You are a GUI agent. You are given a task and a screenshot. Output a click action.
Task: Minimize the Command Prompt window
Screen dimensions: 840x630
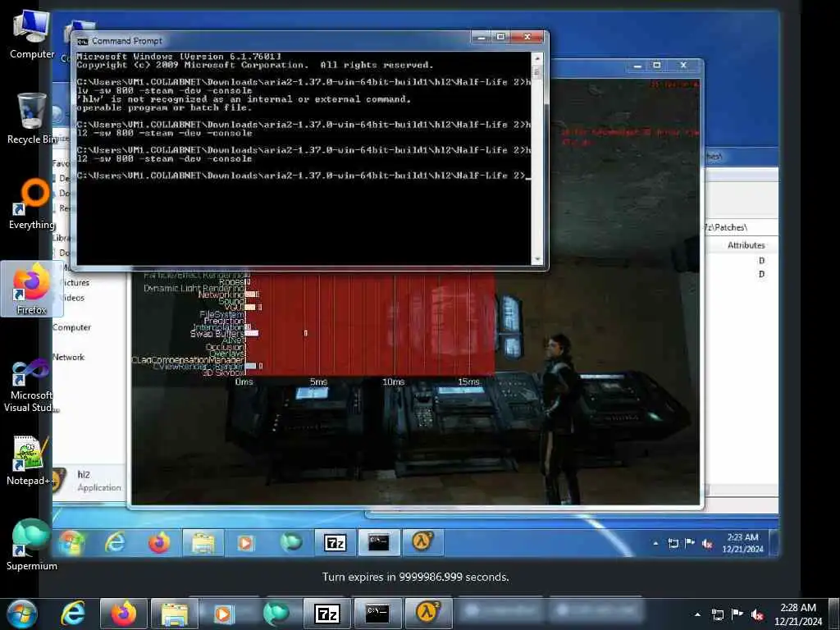[481, 37]
